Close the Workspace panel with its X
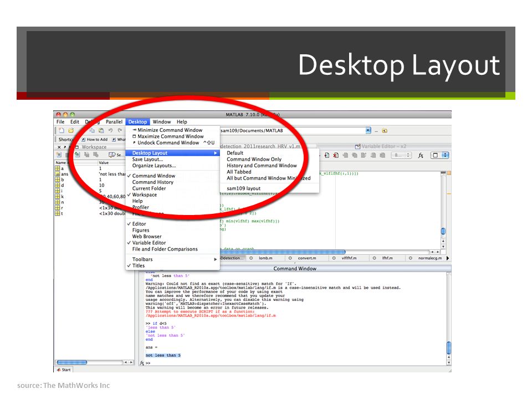Viewport: 532px width, 399px height. pyautogui.click(x=59, y=147)
